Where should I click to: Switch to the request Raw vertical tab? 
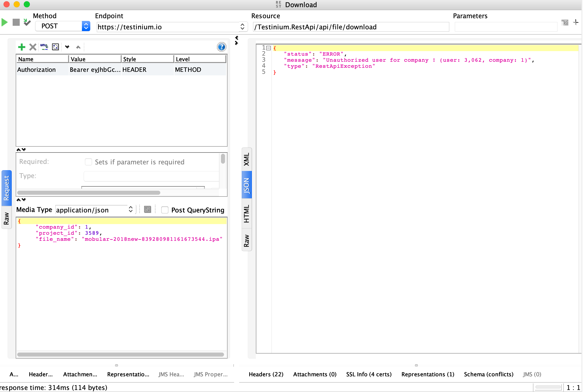(x=6, y=218)
